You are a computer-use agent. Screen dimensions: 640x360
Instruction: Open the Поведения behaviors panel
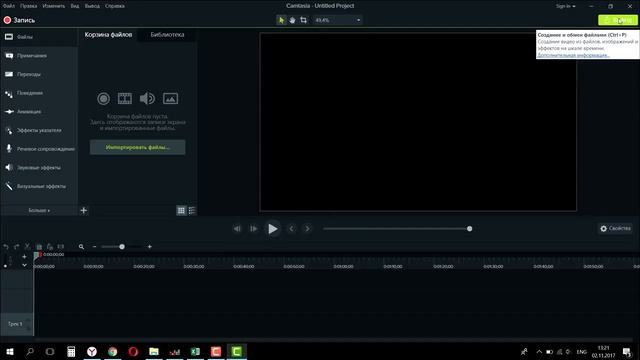point(39,93)
